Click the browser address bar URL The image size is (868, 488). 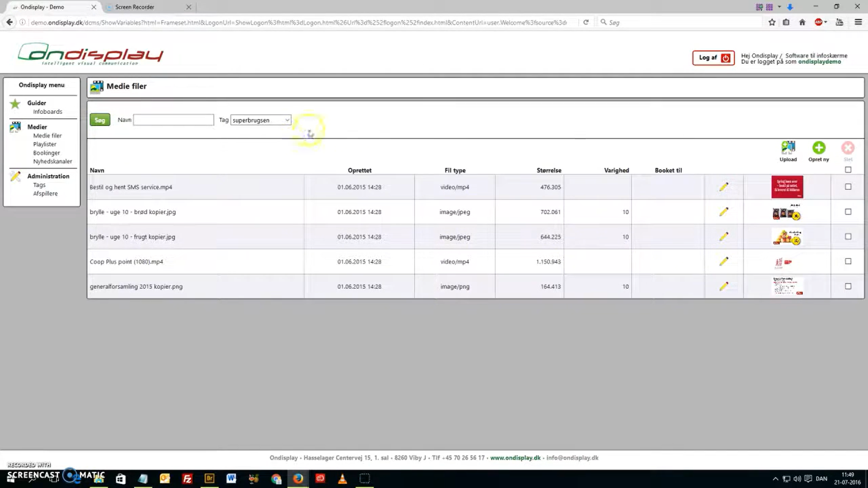tap(298, 22)
